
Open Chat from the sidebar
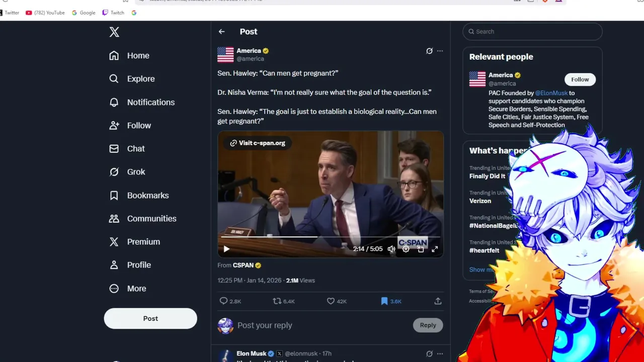click(x=127, y=148)
